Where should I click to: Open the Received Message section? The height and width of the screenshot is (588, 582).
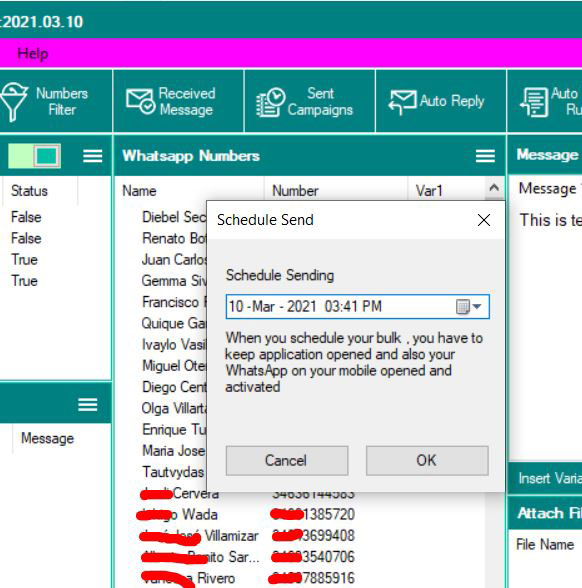click(178, 101)
